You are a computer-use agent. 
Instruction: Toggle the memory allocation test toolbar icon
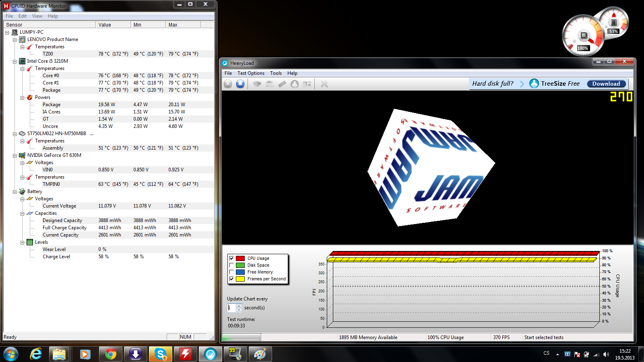point(282,84)
